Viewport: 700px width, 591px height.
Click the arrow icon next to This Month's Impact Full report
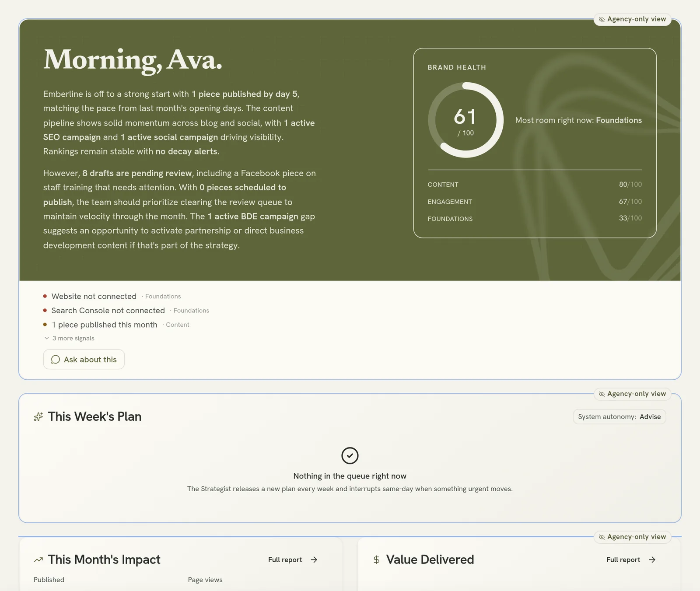(x=314, y=560)
